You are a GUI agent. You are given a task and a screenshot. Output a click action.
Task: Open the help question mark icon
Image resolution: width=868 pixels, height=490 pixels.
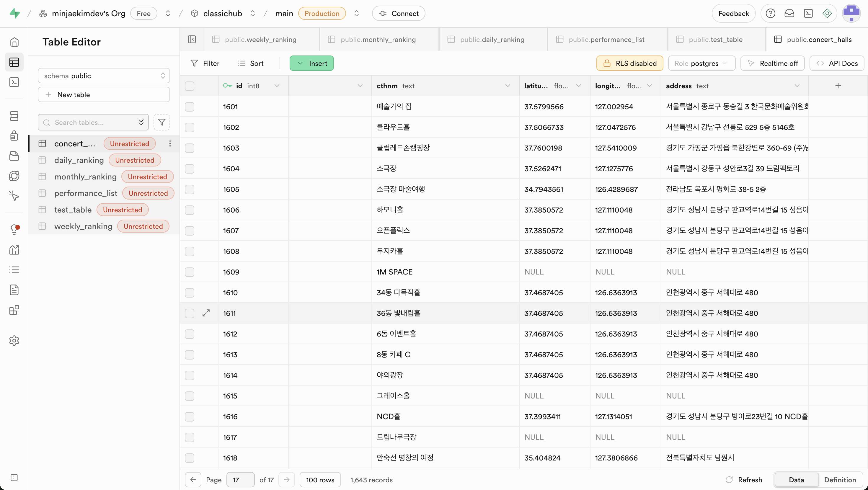pos(770,14)
